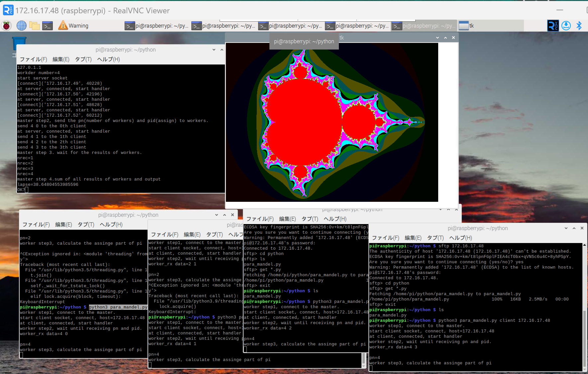This screenshot has height=374, width=588.
Task: Click the "sftp 172.16.17.48" command text
Action: (461, 246)
